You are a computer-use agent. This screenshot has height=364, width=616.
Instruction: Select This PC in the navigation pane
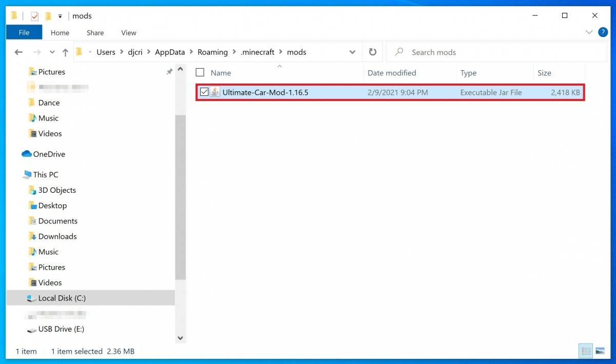[x=46, y=174]
